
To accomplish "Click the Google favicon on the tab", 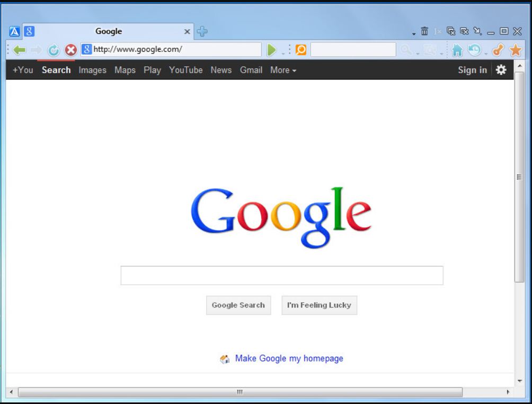I will click(x=29, y=32).
